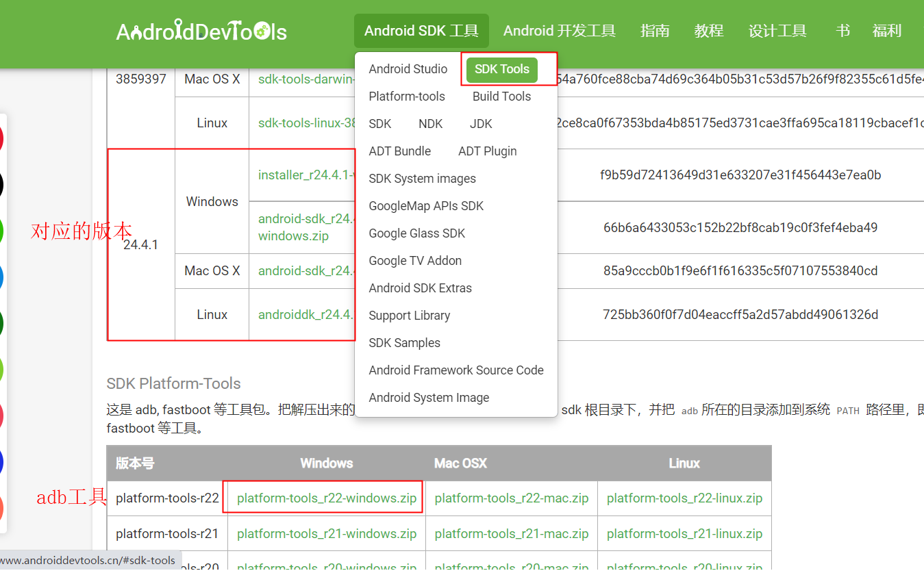924x573 pixels.
Task: Click hash 66b6a6433053c152b22bf8cab19c0f3fef4eba49
Action: tap(740, 227)
